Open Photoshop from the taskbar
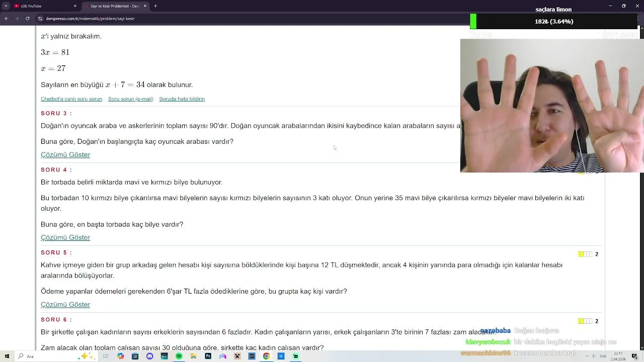The width and height of the screenshot is (644, 362). [x=208, y=356]
